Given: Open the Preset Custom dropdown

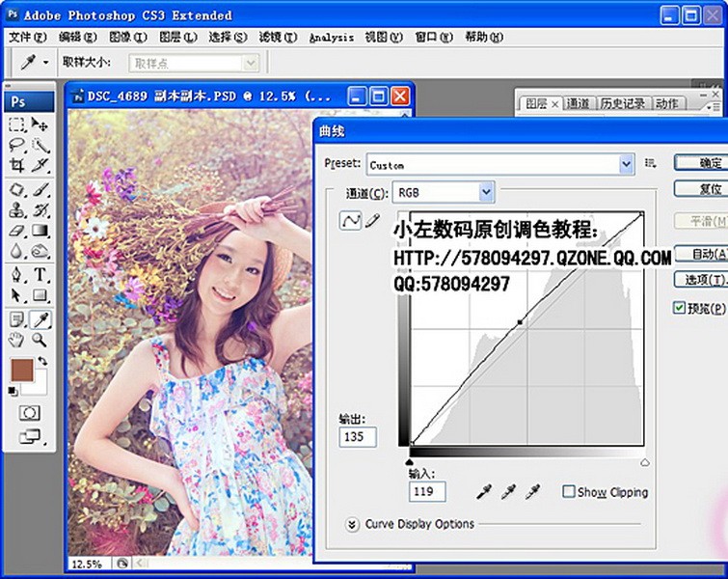Looking at the screenshot, I should coord(500,164).
